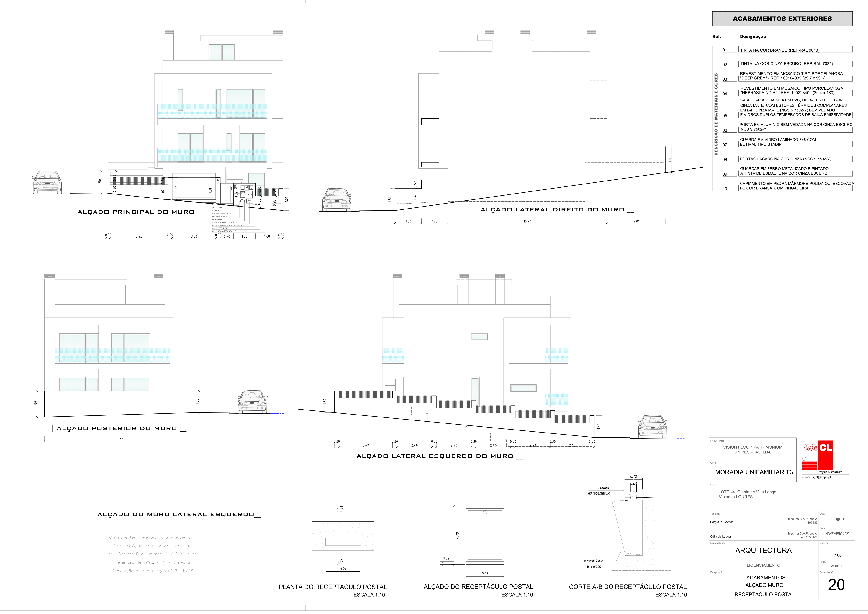Click 'GUARDA EM VIDRO LAMINADO 8+6' entry

[778, 142]
